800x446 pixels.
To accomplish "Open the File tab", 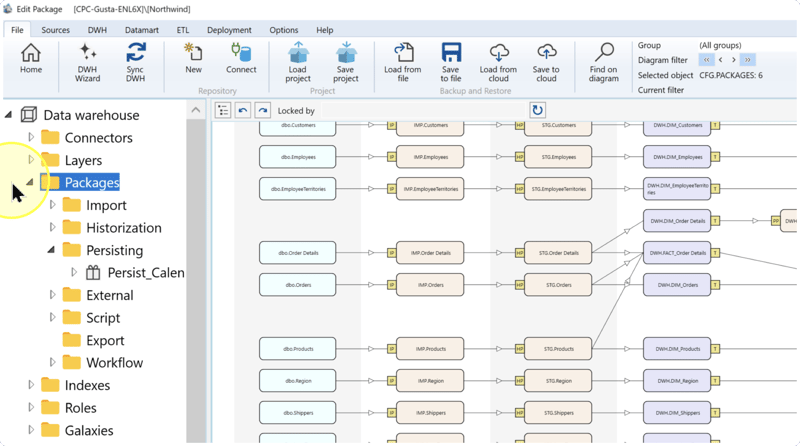I will (x=17, y=30).
